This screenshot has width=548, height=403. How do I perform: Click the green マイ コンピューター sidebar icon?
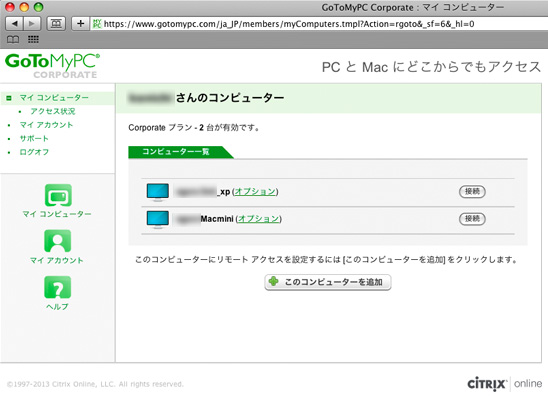pyautogui.click(x=58, y=195)
